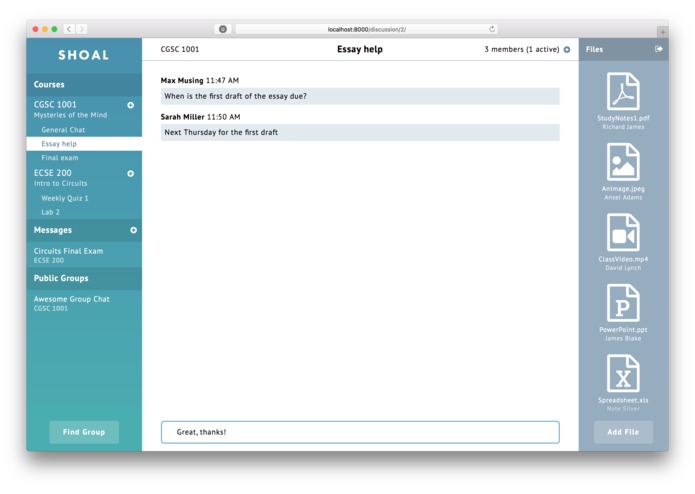This screenshot has height=494, width=695.
Task: Reload the page with the refresh icon
Action: click(492, 29)
